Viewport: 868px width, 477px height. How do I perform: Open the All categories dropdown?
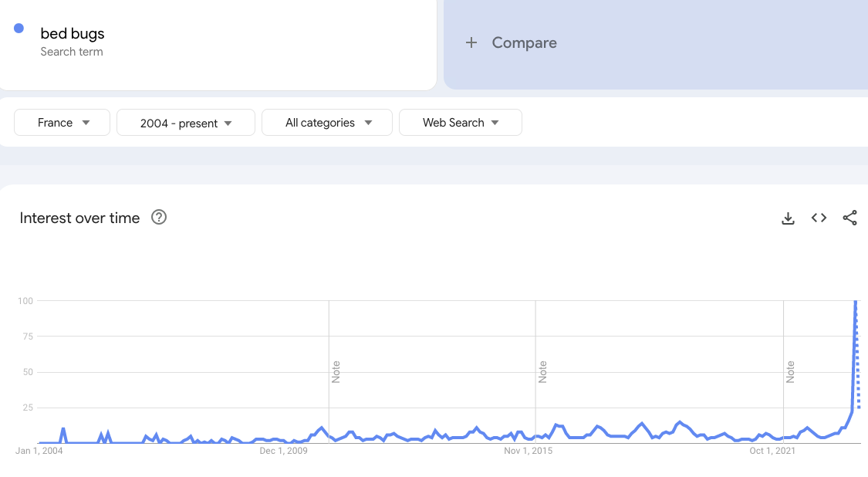pos(326,122)
